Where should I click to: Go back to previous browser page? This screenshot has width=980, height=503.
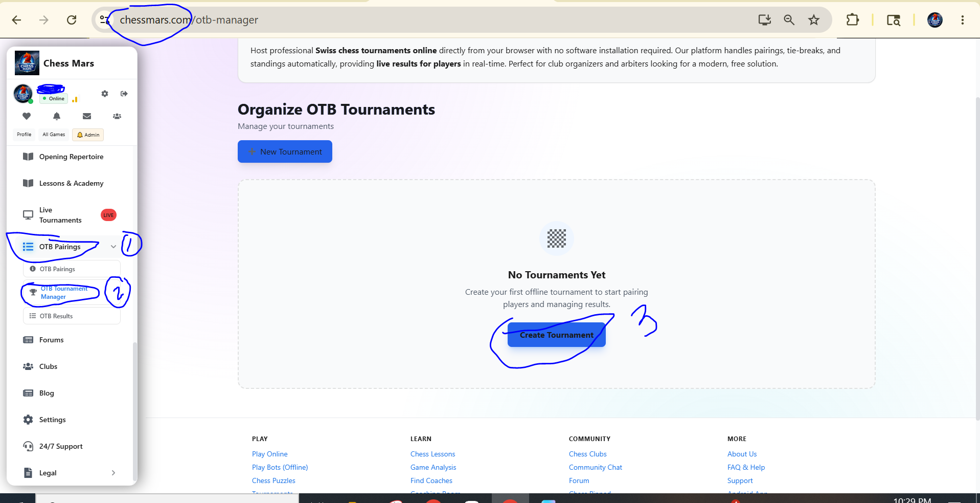point(16,20)
